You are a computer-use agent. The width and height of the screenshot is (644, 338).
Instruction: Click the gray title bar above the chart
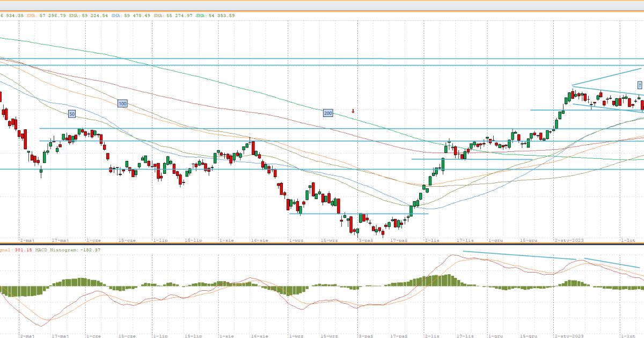pyautogui.click(x=322, y=5)
